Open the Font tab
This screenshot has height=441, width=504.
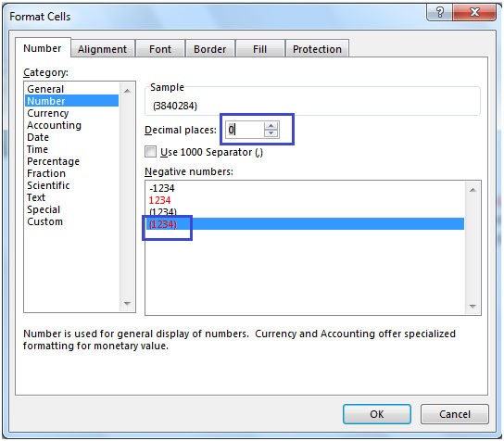point(160,49)
